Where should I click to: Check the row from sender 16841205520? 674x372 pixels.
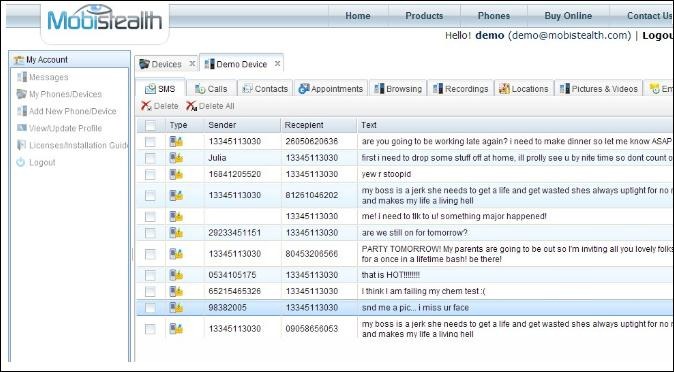pyautogui.click(x=150, y=174)
